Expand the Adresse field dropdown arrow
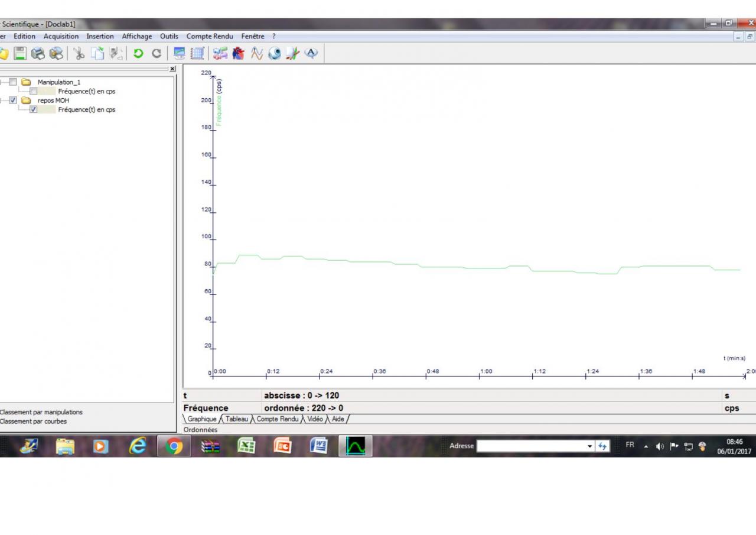The height and width of the screenshot is (535, 756). click(x=590, y=446)
